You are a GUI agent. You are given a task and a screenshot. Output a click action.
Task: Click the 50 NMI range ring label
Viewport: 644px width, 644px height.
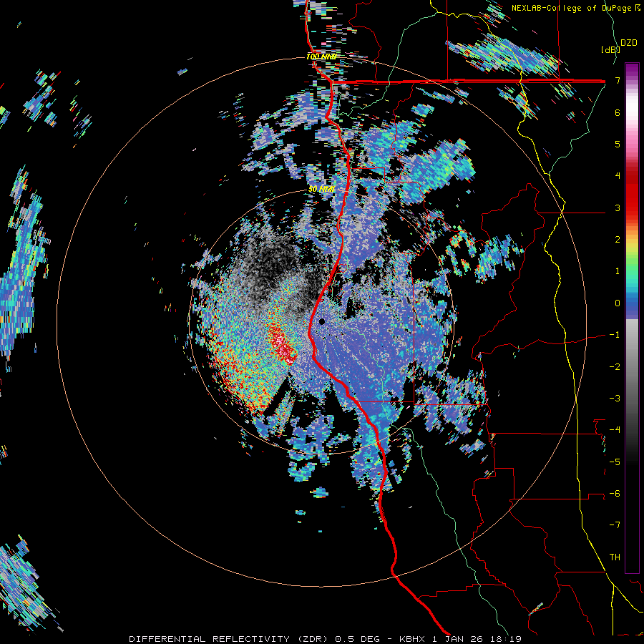321,189
